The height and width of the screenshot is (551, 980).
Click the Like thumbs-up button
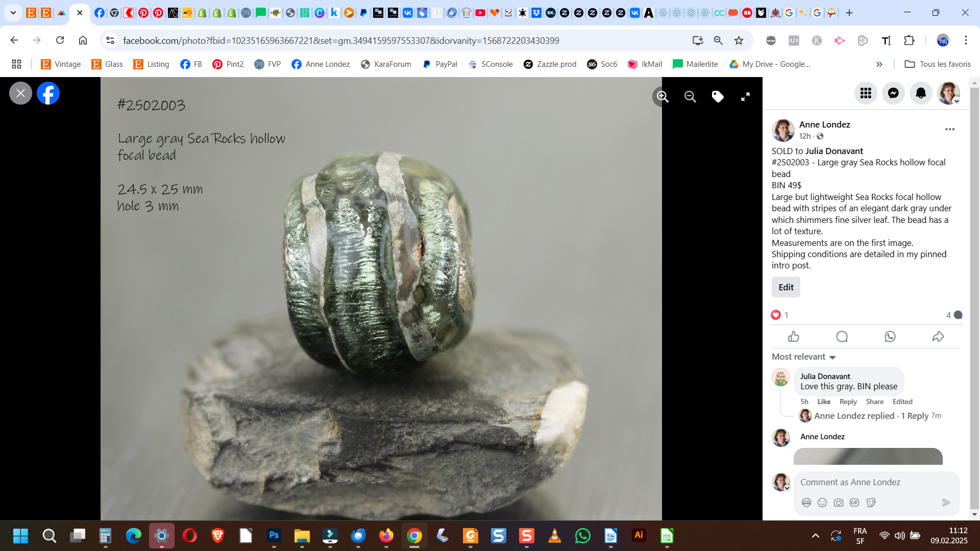(x=794, y=337)
